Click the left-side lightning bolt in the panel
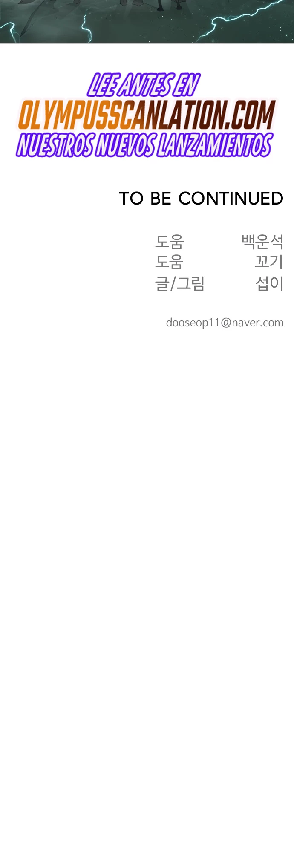 (87, 26)
